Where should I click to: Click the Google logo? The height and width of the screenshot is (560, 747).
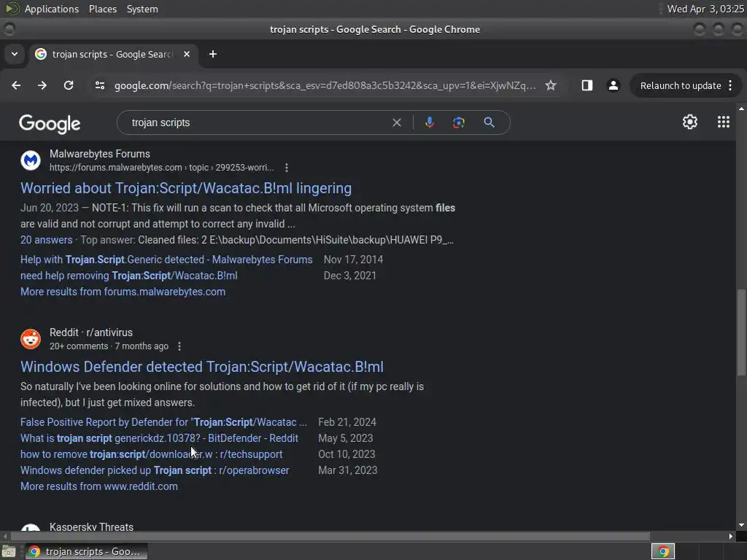coord(50,124)
